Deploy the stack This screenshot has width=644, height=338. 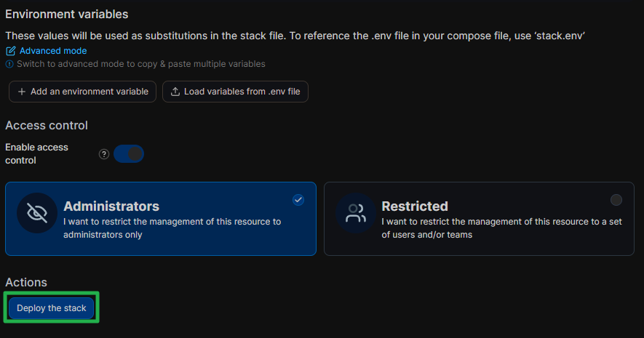click(x=52, y=308)
